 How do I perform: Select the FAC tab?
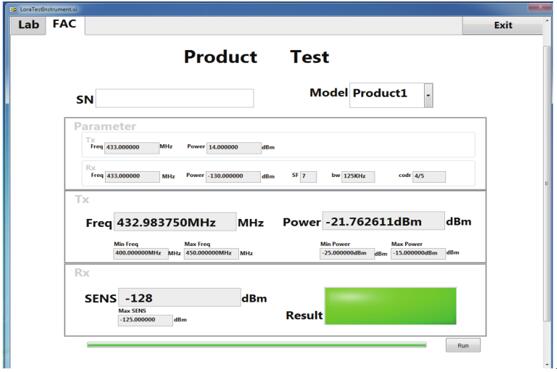pos(65,25)
